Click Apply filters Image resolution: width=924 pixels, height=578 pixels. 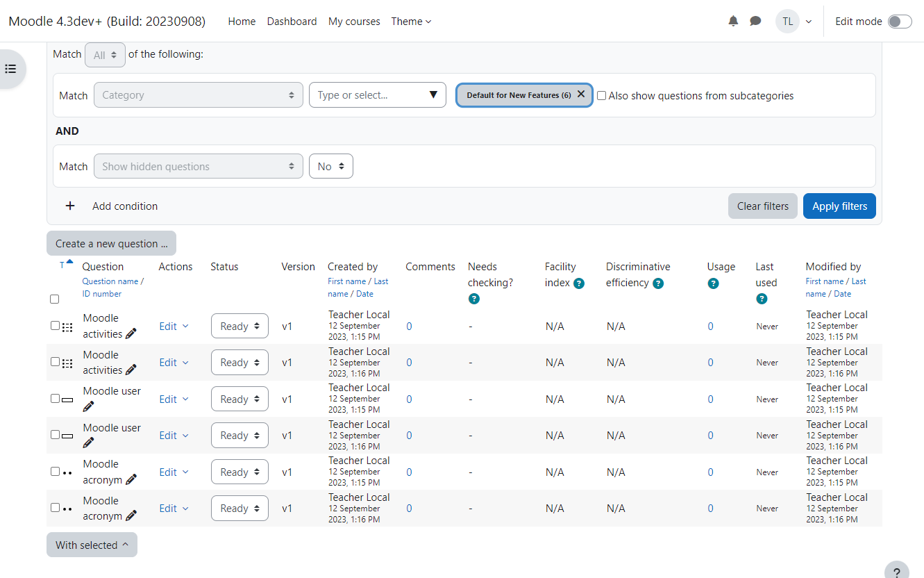(839, 206)
